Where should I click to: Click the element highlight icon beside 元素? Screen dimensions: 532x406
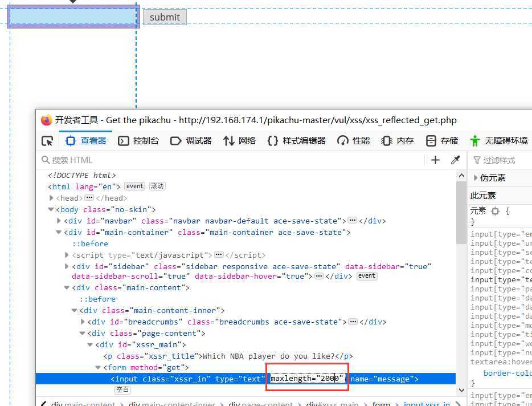pyautogui.click(x=496, y=211)
